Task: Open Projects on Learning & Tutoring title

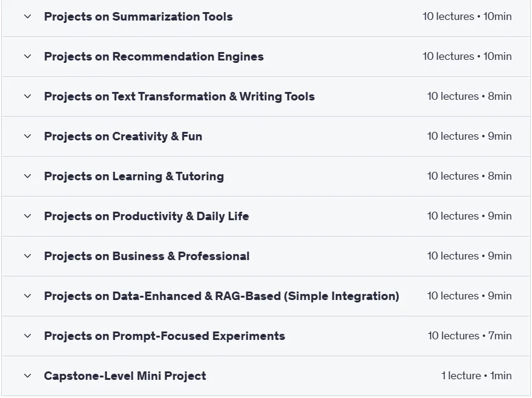Action: pos(134,177)
